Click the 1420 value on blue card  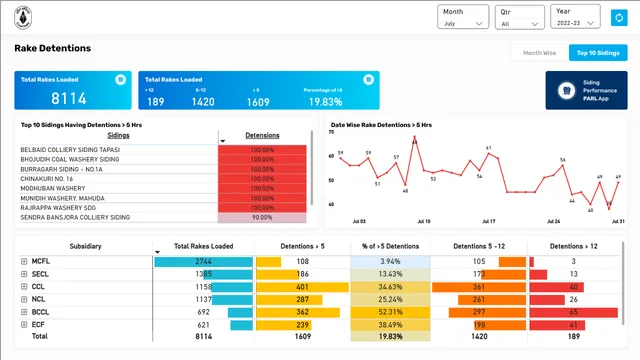203,102
